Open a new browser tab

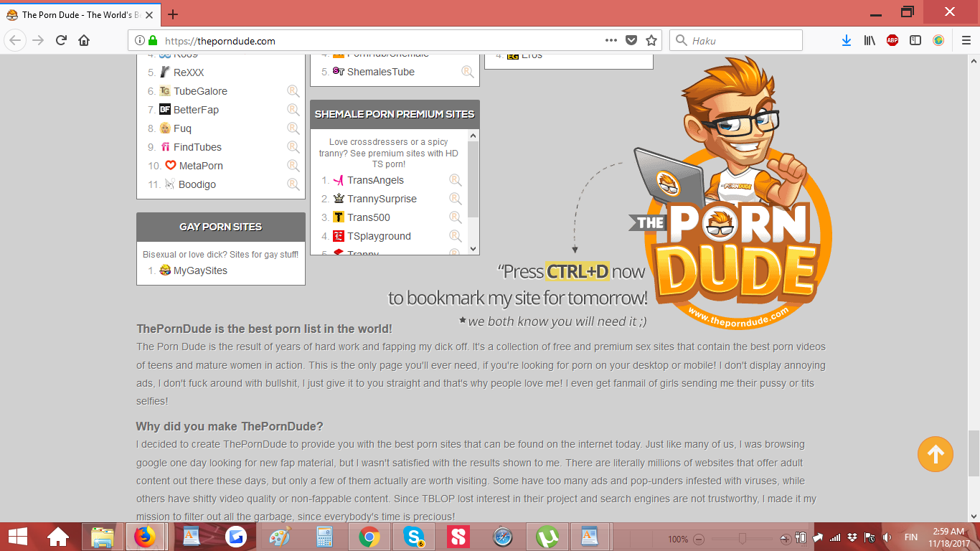173,14
